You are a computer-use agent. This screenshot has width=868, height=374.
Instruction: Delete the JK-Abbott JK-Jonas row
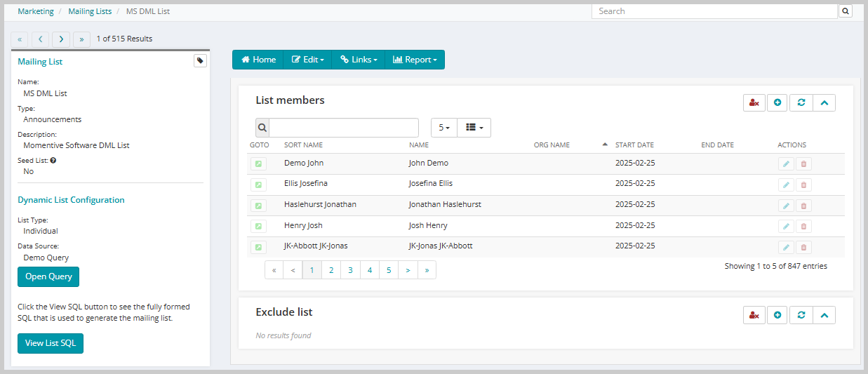[x=803, y=247]
